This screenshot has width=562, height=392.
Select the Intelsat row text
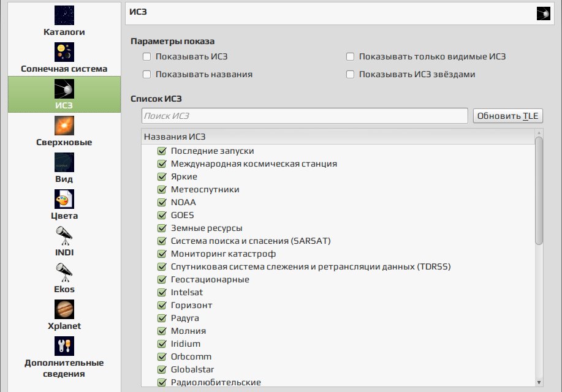coord(187,292)
